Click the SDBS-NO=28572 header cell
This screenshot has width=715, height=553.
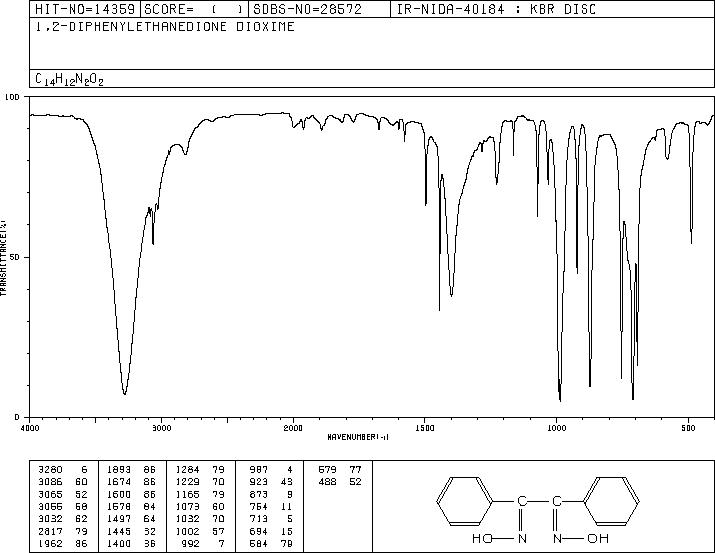coord(319,9)
